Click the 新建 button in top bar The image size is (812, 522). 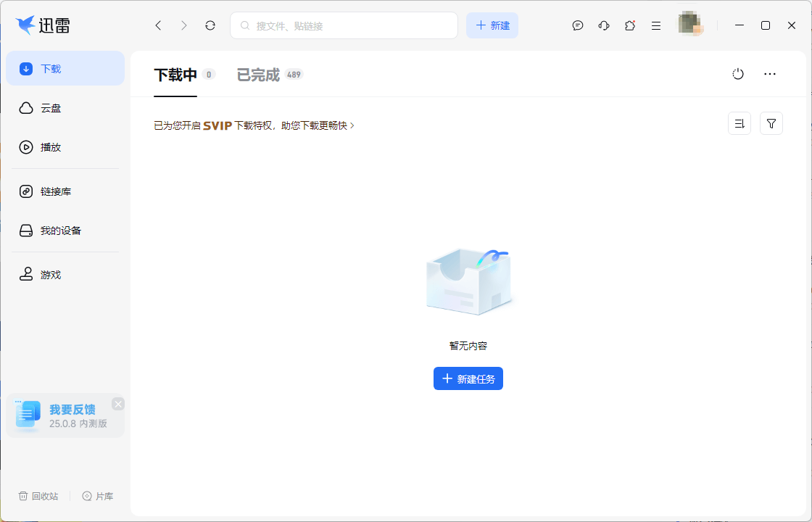coord(492,25)
